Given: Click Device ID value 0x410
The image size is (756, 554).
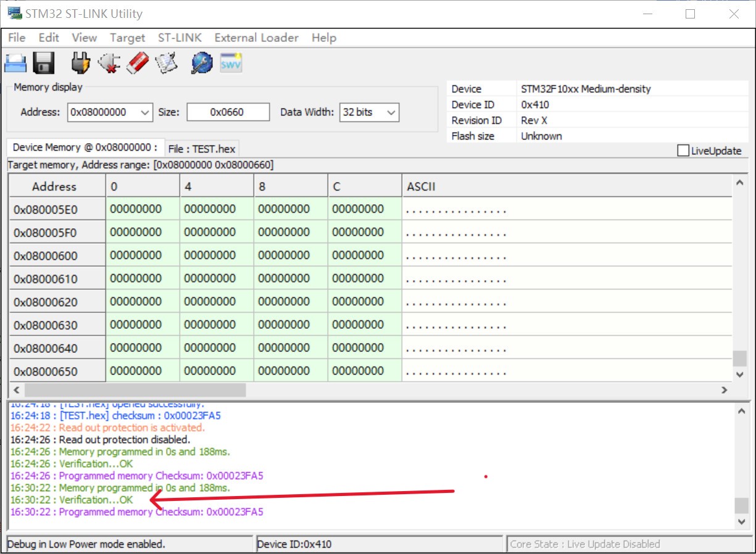Looking at the screenshot, I should [534, 105].
